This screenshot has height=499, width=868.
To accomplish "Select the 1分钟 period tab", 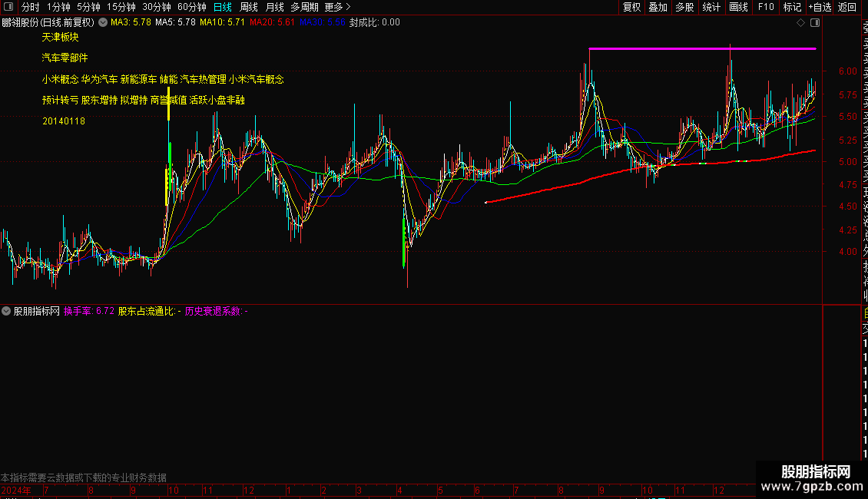I will point(58,7).
